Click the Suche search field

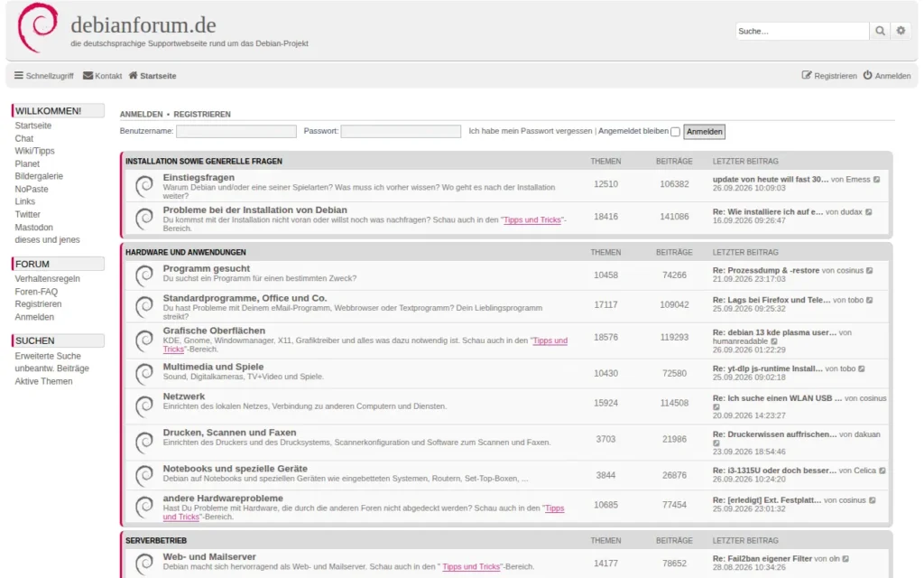pyautogui.click(x=802, y=31)
